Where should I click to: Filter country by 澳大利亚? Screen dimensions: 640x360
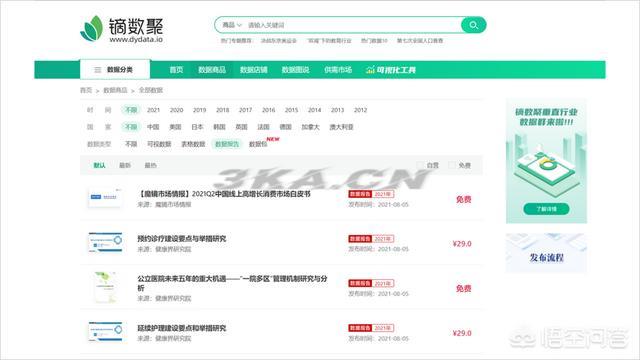[341, 127]
